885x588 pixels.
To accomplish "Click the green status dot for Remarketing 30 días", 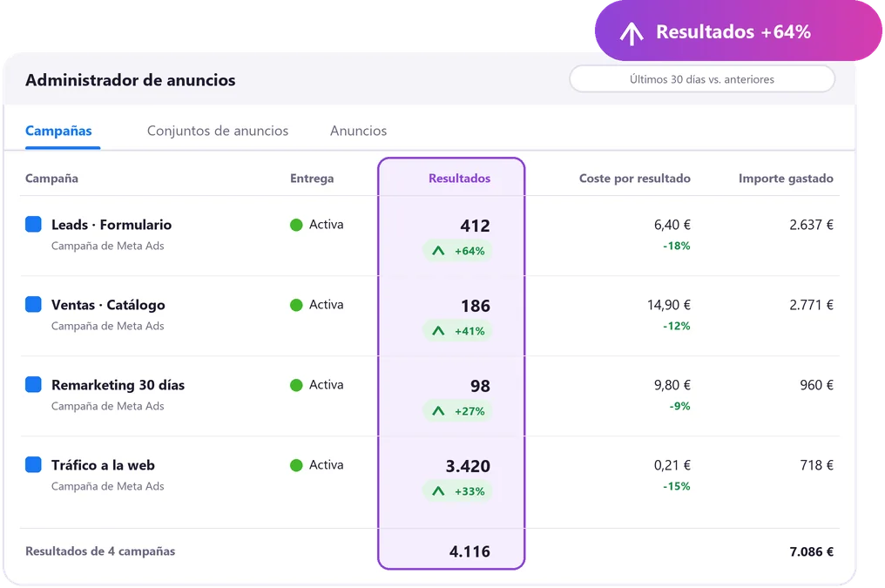I will click(296, 385).
